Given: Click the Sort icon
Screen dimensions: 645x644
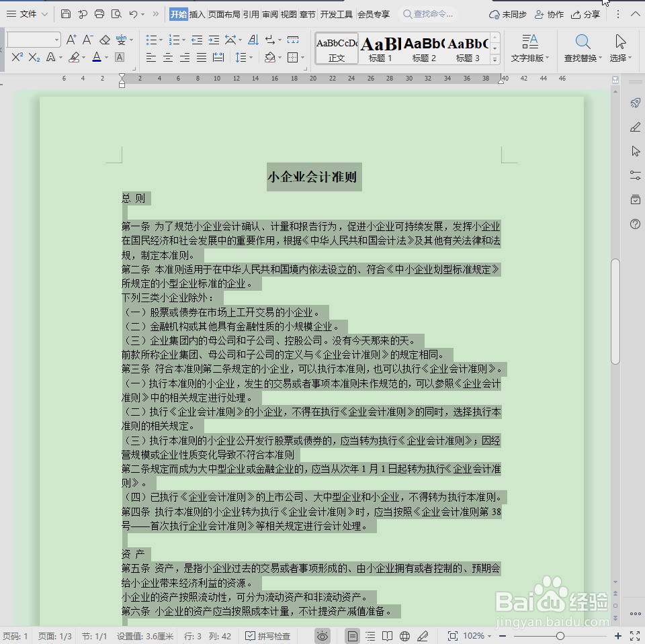Looking at the screenshot, I should 253,40.
